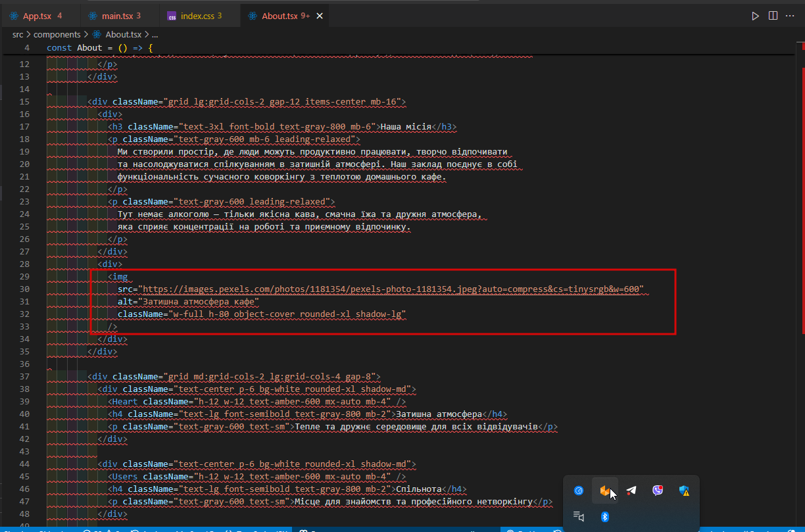
Task: Click the orange cube tray icon
Action: click(x=605, y=491)
